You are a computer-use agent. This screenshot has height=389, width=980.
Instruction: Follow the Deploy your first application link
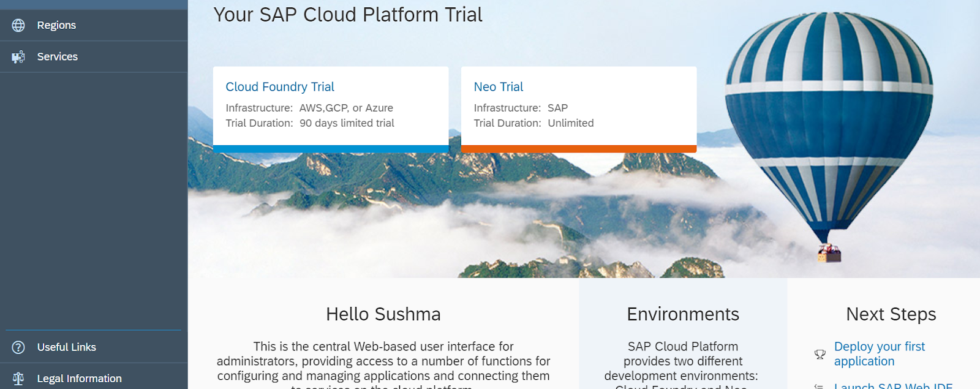click(x=880, y=354)
